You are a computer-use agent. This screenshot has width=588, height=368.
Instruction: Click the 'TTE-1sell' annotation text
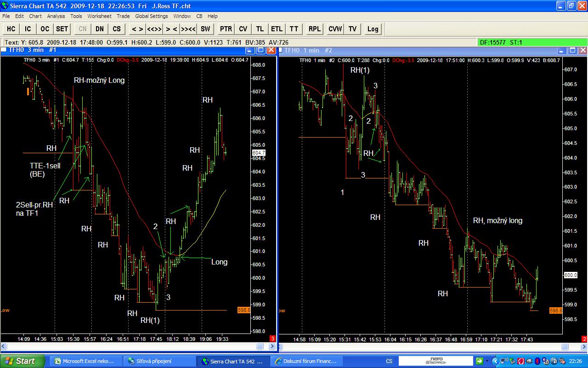[x=45, y=166]
